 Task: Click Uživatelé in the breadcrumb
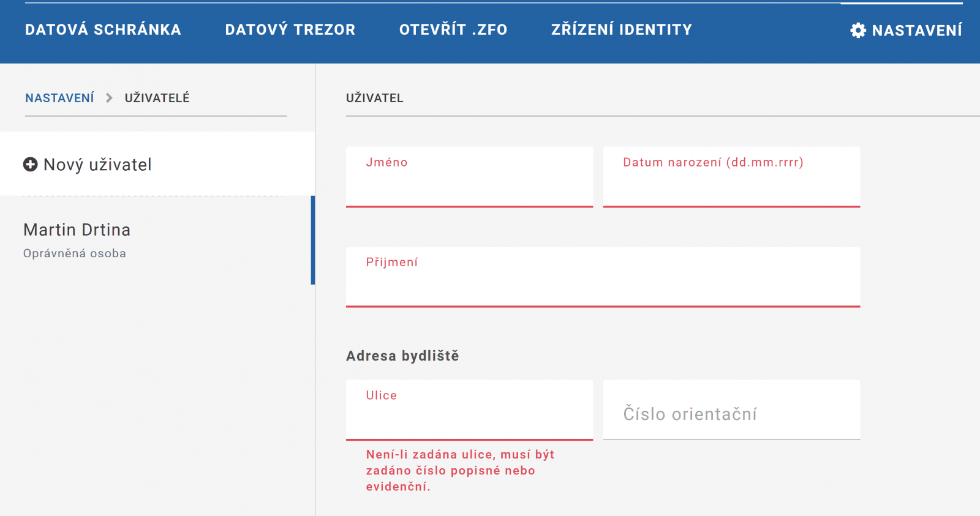point(157,98)
